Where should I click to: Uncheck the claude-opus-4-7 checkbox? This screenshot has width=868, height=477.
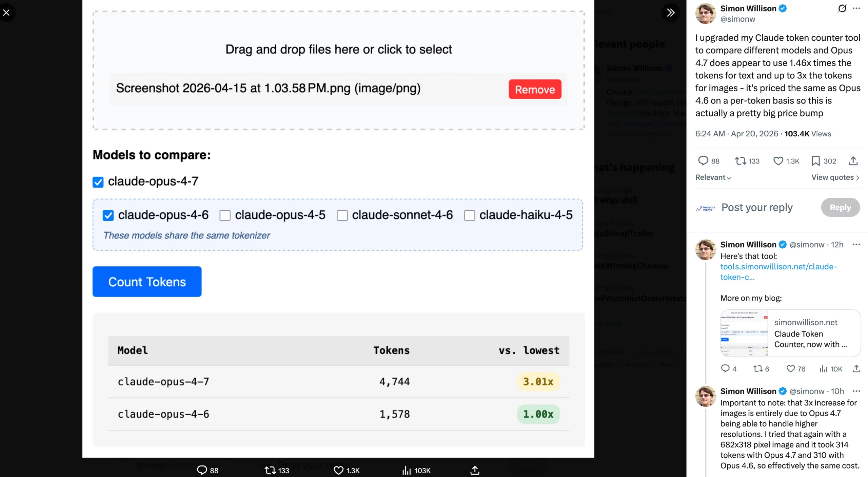98,182
